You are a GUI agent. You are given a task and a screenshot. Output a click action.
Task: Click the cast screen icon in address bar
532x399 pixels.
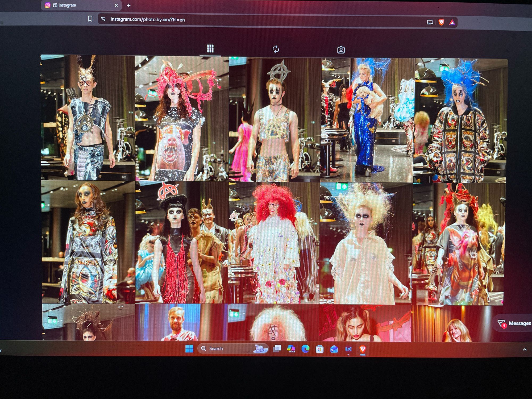pyautogui.click(x=430, y=22)
